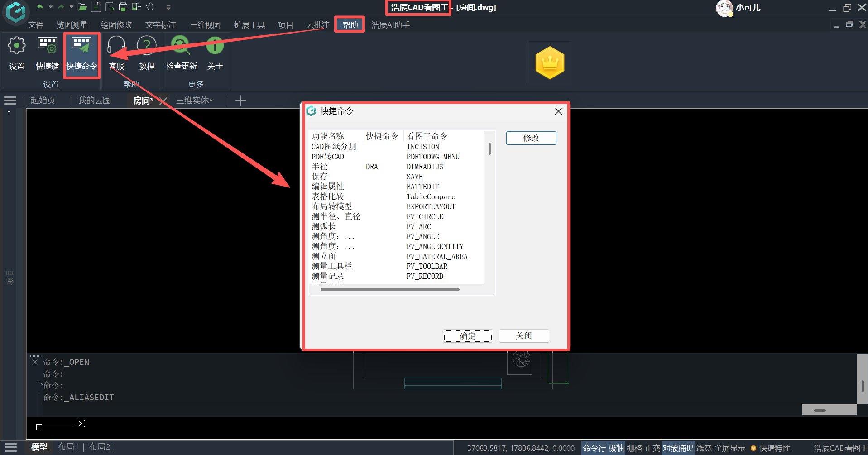Click the save-as export icon
The image size is (868, 455).
pyautogui.click(x=109, y=7)
